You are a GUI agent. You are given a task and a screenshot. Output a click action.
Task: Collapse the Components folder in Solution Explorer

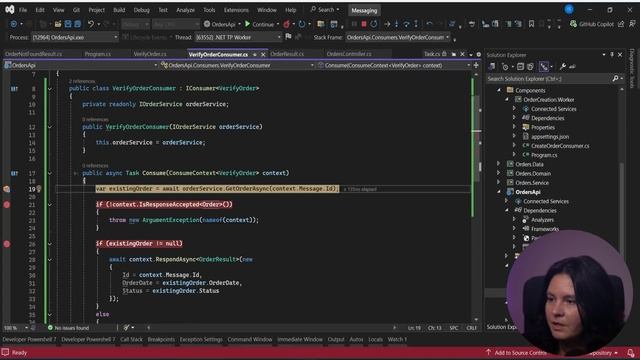(499, 90)
